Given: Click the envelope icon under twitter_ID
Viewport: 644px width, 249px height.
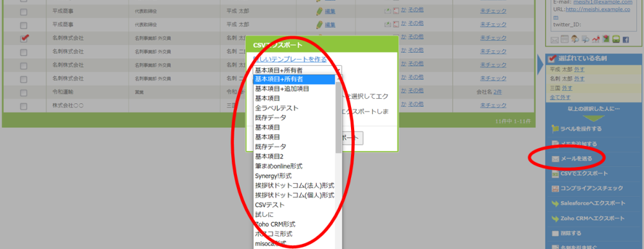Looking at the screenshot, I should [554, 39].
